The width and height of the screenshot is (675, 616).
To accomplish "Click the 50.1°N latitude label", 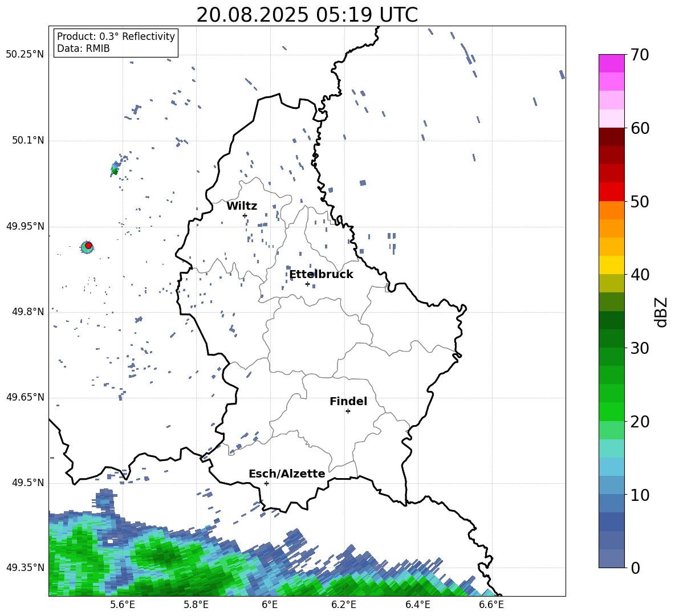I will pos(28,141).
